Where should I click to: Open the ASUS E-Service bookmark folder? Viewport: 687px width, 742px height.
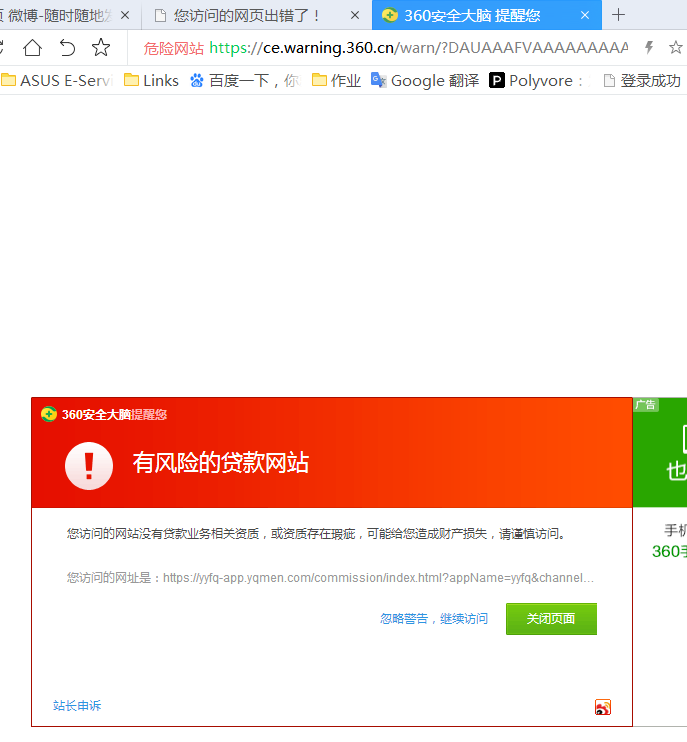click(57, 81)
